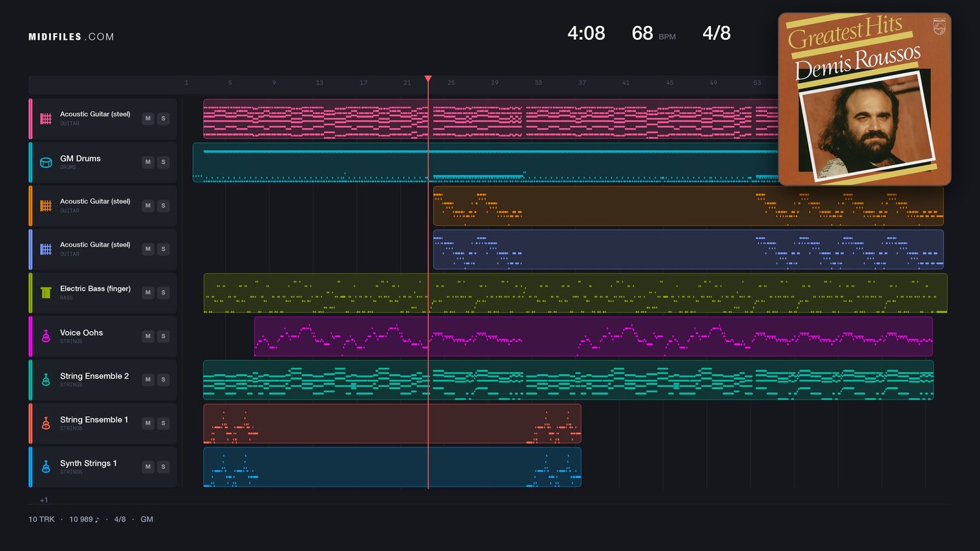
Task: Jump to bar 41 on the ruler
Action: click(626, 83)
